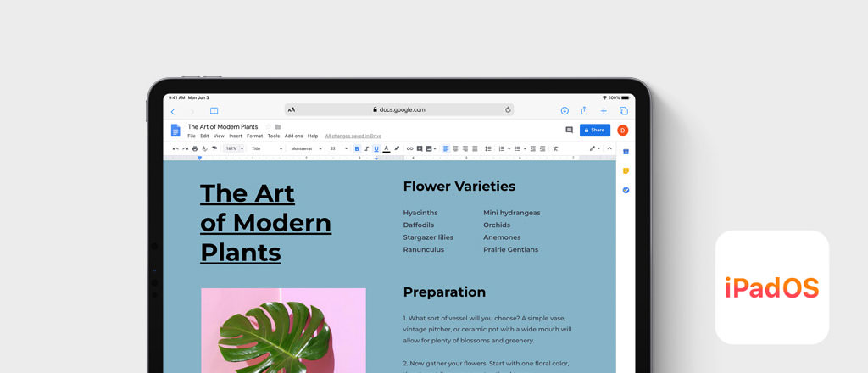Add a comment from the toolbar
Viewport: 868px width, 373px height.
tap(420, 148)
